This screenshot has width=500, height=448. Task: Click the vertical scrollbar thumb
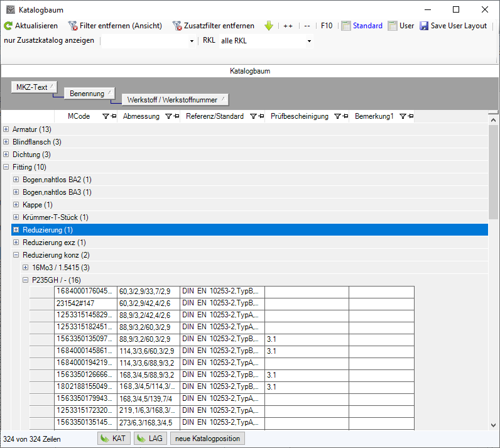tap(493, 170)
